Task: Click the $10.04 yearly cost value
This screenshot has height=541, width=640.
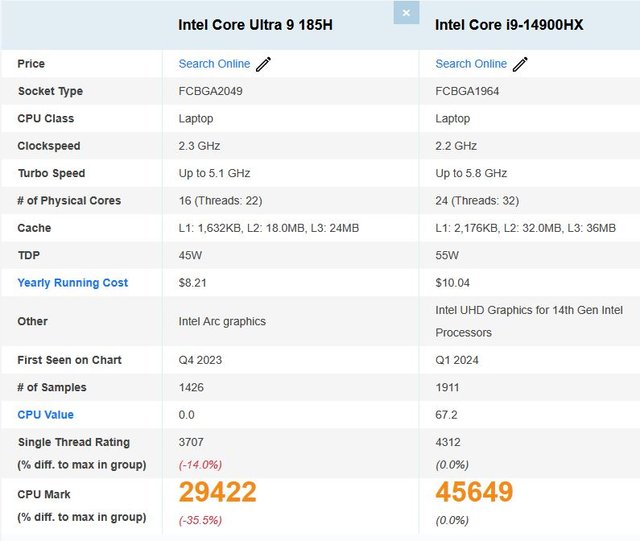Action: [452, 283]
